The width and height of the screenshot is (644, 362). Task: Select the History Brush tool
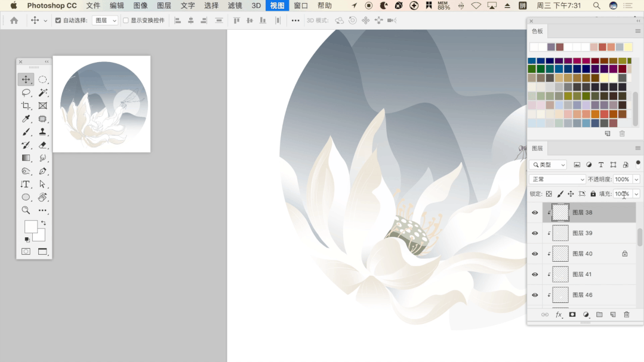[x=26, y=145]
